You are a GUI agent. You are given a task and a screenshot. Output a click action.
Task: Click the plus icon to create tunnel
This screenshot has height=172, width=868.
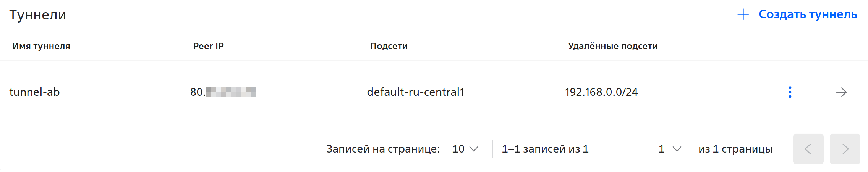click(x=743, y=14)
